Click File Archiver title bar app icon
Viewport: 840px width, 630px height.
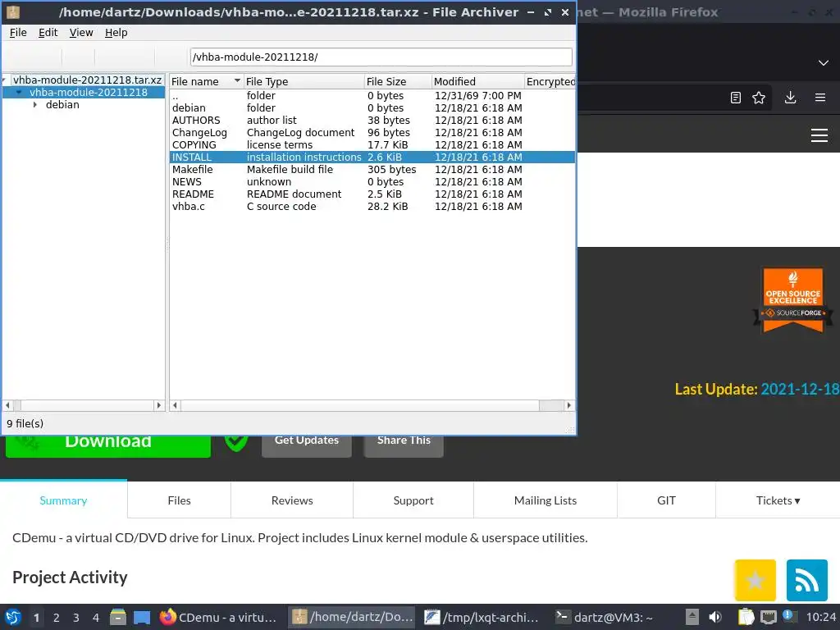tap(13, 11)
